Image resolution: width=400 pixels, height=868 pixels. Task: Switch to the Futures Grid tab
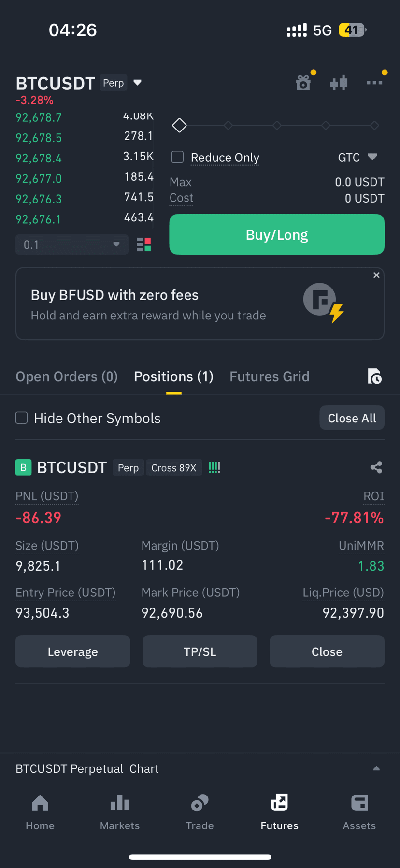pos(270,376)
